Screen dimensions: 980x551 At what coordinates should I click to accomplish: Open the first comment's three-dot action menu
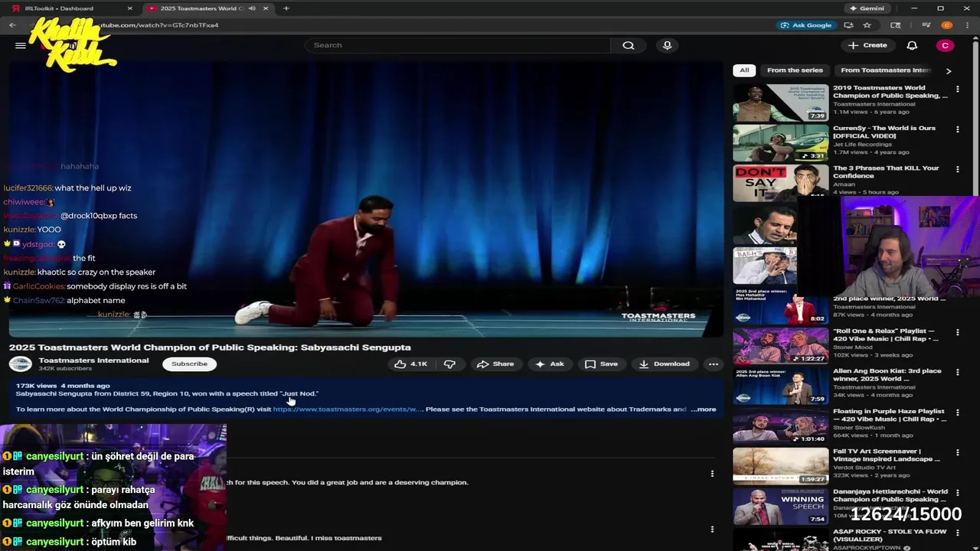pos(712,474)
